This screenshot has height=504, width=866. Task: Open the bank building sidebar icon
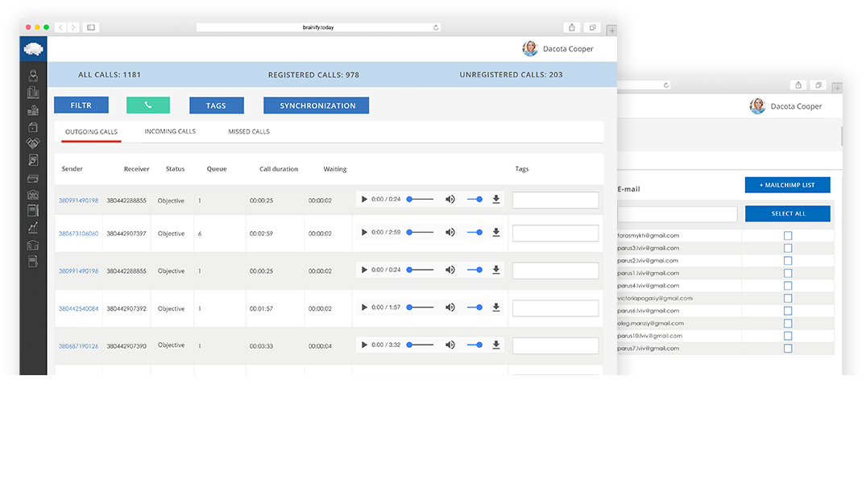point(33,194)
